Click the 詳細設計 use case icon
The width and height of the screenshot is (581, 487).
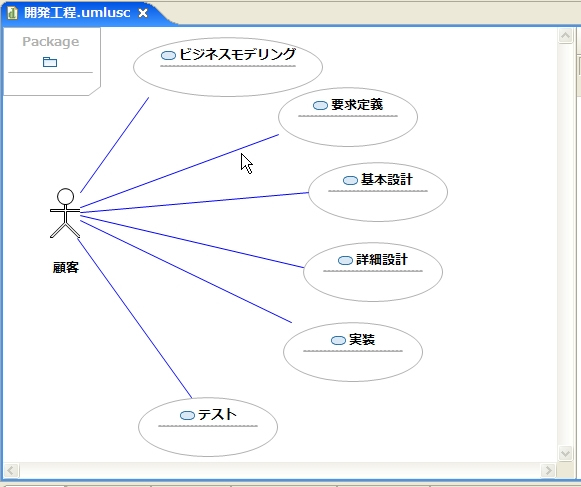tap(345, 261)
